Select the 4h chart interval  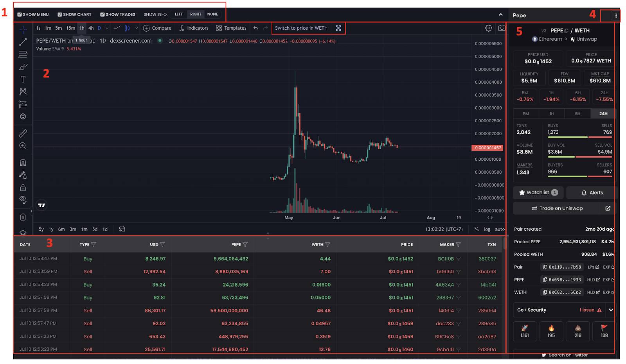pyautogui.click(x=91, y=28)
